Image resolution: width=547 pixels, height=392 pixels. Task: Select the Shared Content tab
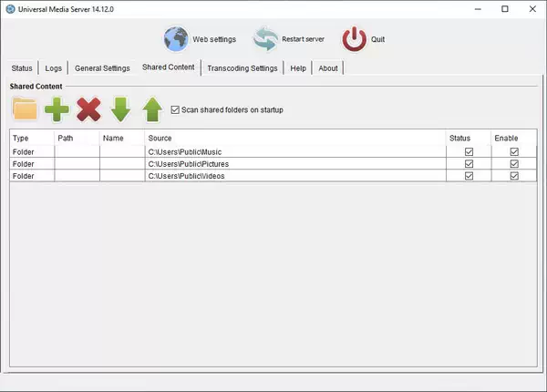(169, 67)
